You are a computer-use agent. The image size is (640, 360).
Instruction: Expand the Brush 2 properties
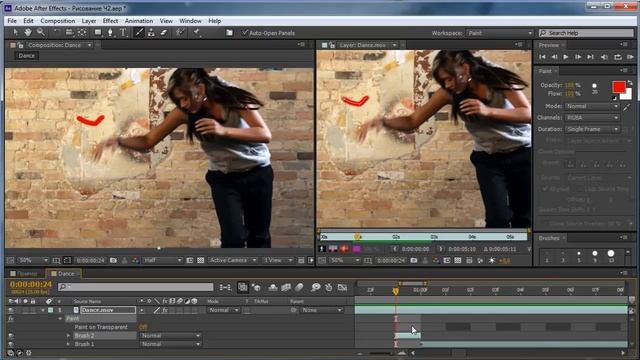68,336
